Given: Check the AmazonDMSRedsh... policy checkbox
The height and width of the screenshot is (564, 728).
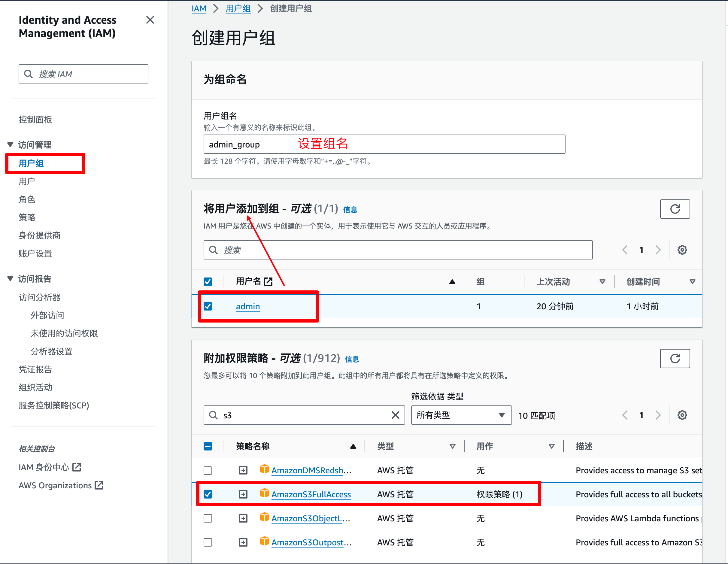Looking at the screenshot, I should 208,470.
